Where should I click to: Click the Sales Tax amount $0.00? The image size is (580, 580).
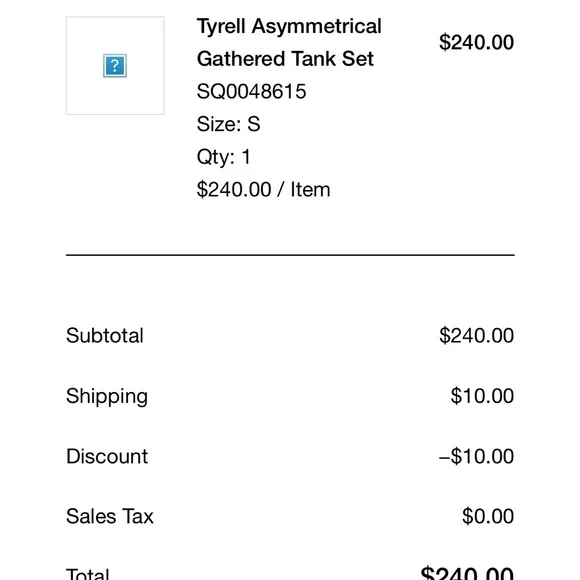[488, 516]
